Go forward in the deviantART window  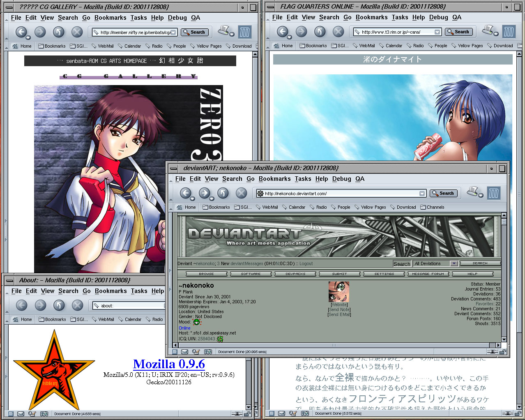click(x=204, y=193)
